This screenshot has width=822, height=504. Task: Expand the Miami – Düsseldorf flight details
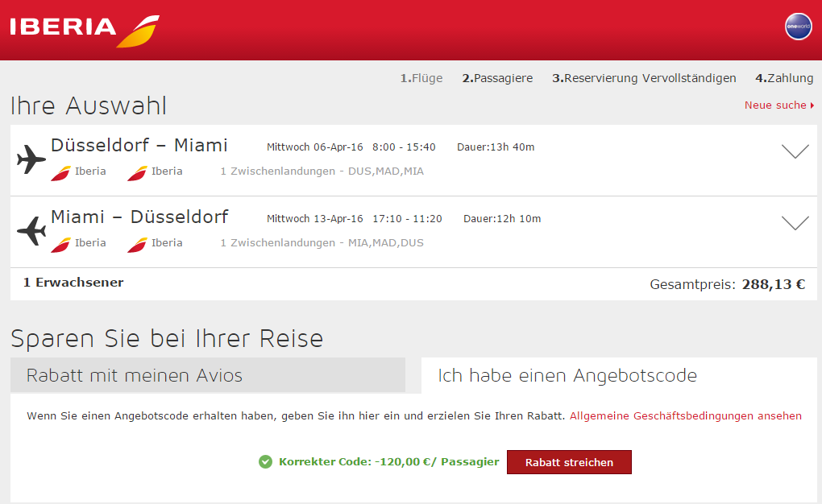(x=795, y=223)
